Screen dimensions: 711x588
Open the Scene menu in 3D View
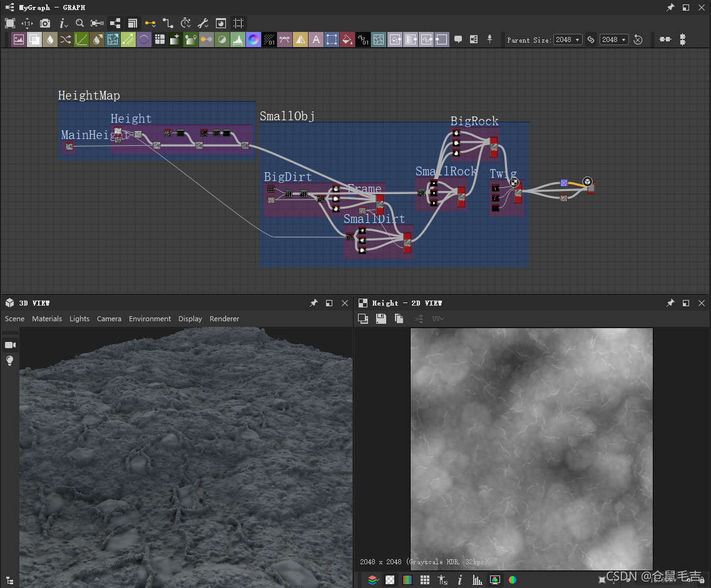(x=14, y=319)
